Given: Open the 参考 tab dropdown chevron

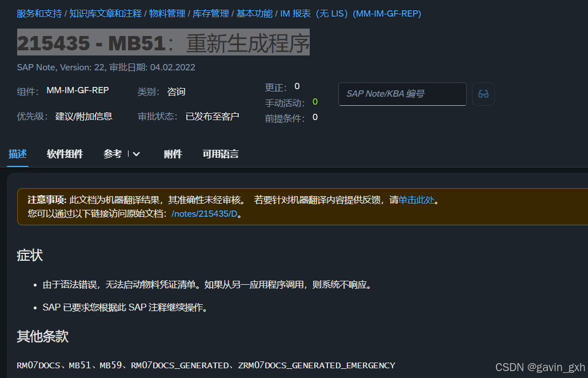Looking at the screenshot, I should [x=135, y=154].
